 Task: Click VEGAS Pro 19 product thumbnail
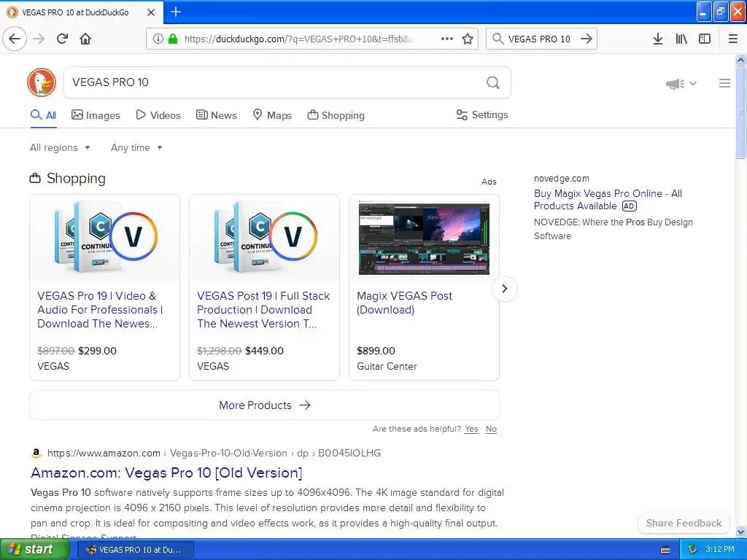click(105, 238)
